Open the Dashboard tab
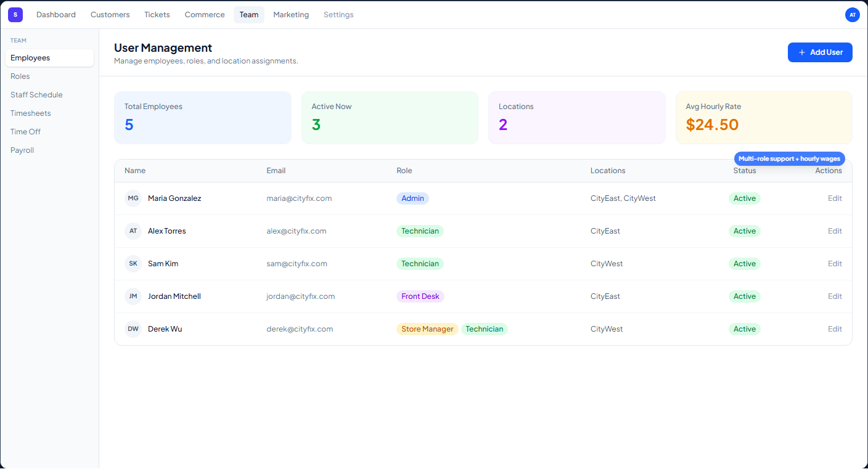 click(56, 15)
